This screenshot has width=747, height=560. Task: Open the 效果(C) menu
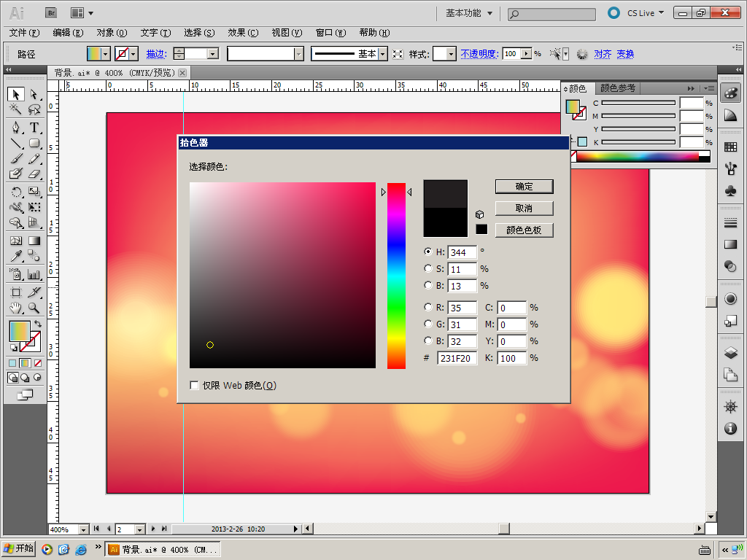[x=243, y=33]
